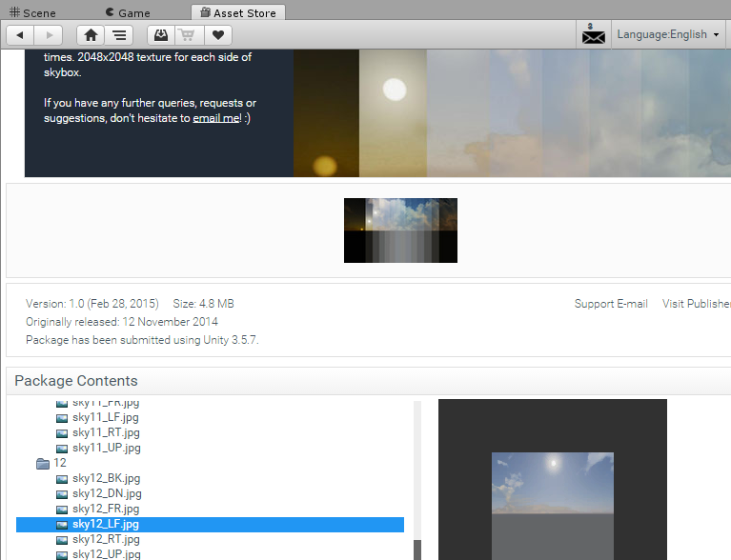Select sky12_BK.jpg in Package Contents
This screenshot has width=731, height=560.
point(106,478)
